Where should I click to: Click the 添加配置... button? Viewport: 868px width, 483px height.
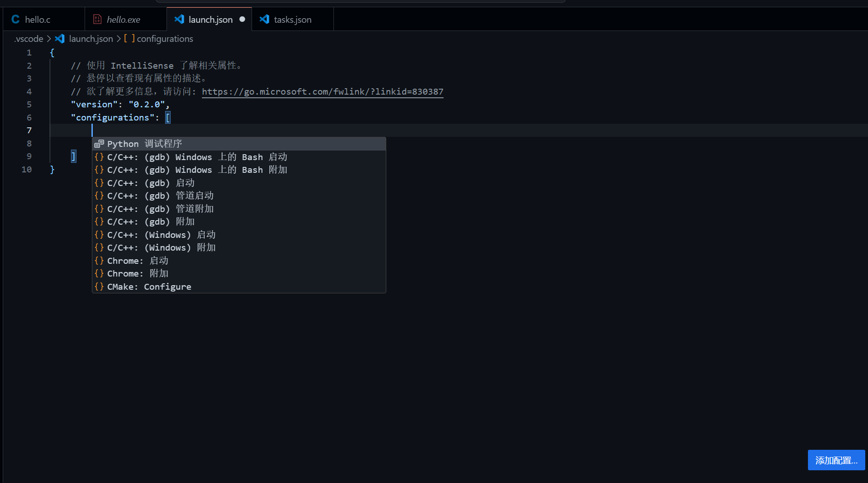(x=836, y=460)
